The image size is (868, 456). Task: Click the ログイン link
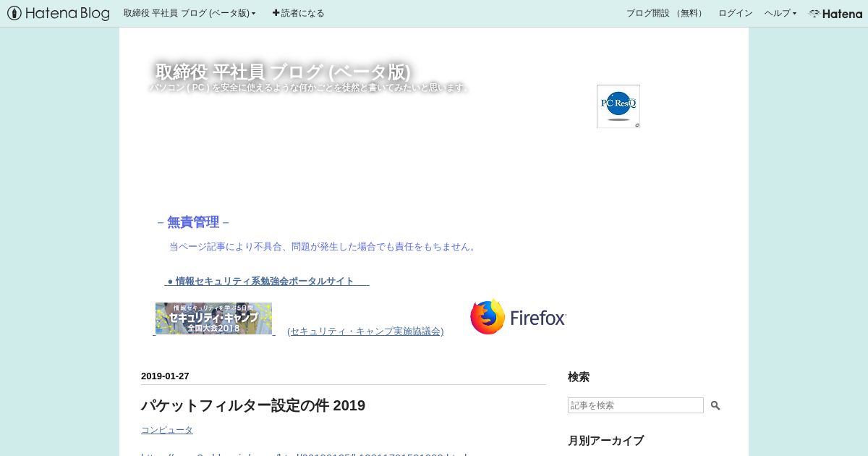[x=735, y=13]
